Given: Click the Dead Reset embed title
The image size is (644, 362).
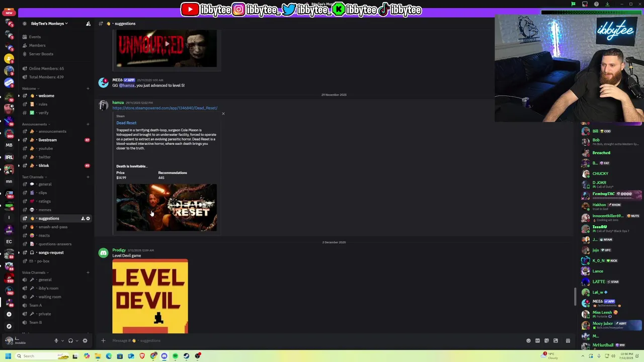Looking at the screenshot, I should [x=126, y=123].
